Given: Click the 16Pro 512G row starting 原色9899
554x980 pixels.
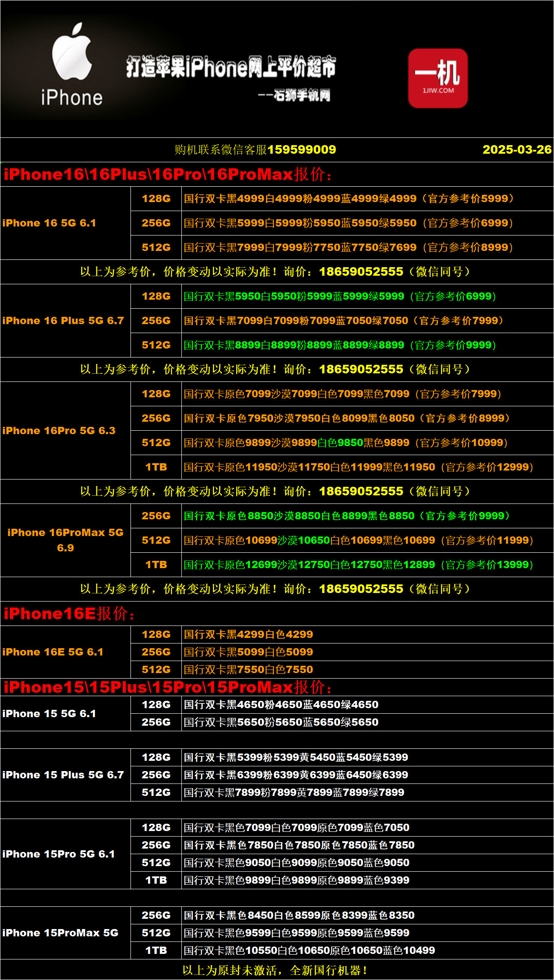Looking at the screenshot, I should (x=367, y=443).
